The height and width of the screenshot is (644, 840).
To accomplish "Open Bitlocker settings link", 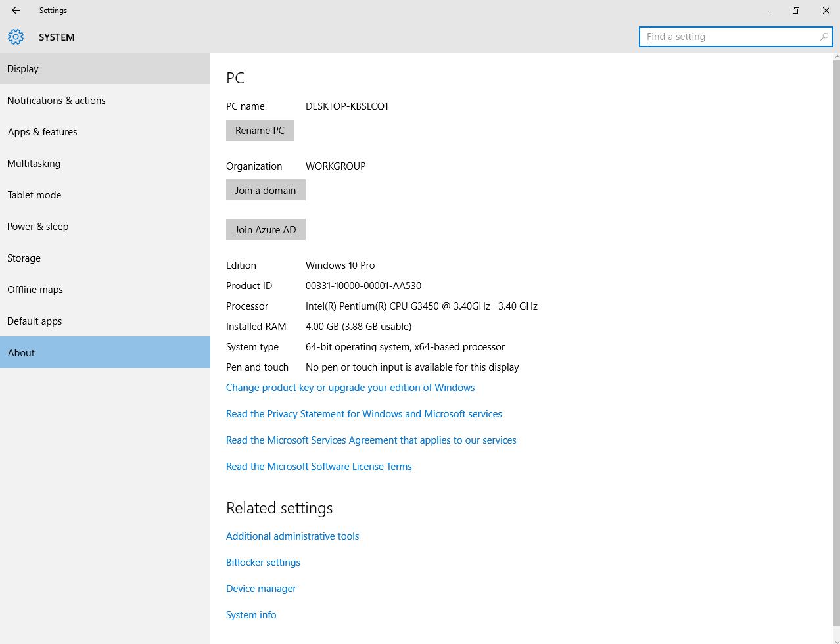I will point(263,563).
